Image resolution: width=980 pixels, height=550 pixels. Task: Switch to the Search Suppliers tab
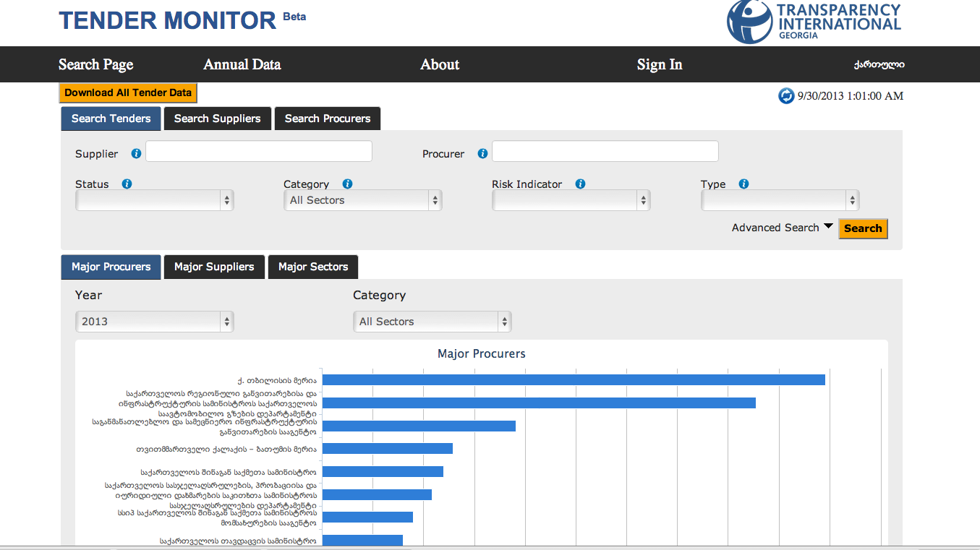tap(217, 119)
